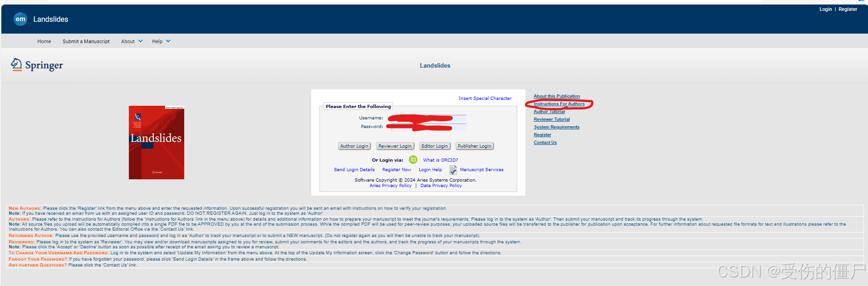Click Send Login Details link
Screen dimensions: 868x286
click(354, 170)
